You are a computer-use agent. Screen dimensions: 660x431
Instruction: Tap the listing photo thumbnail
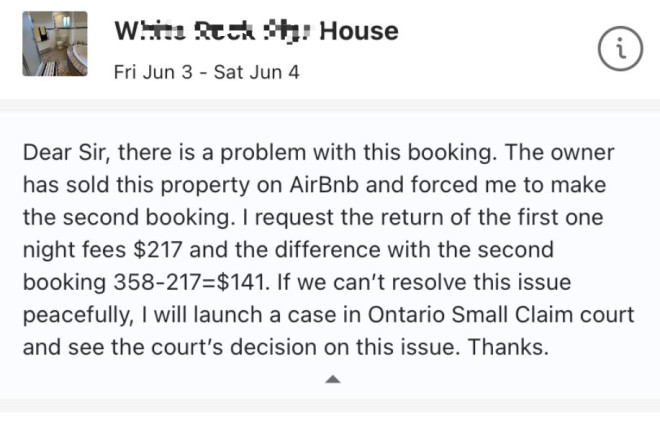(x=55, y=43)
